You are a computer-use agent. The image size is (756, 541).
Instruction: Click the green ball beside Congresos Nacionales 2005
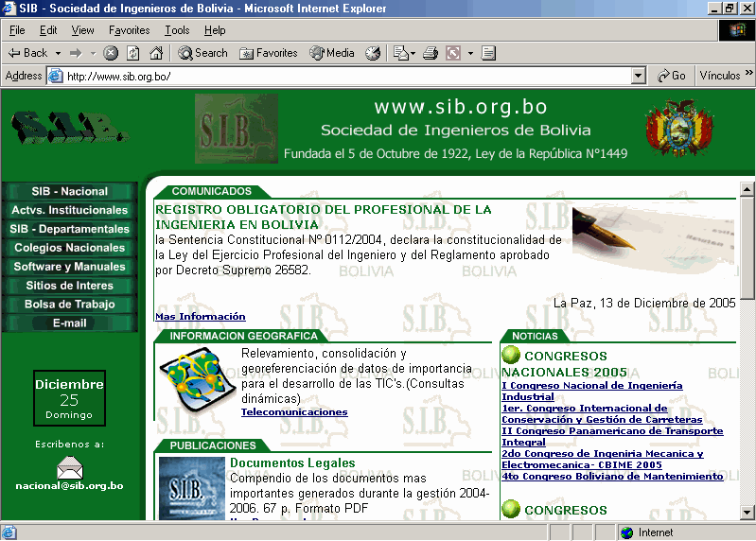click(511, 355)
